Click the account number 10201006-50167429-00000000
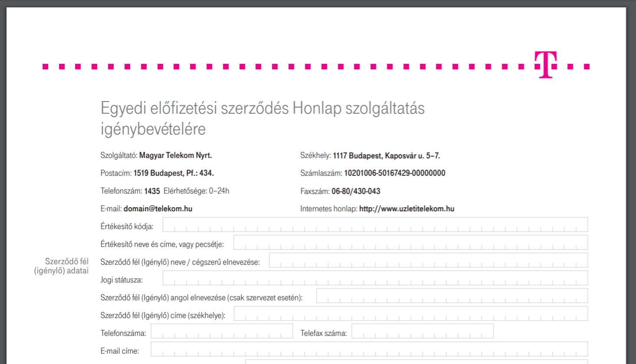Image resolution: width=636 pixels, height=364 pixels. 395,173
